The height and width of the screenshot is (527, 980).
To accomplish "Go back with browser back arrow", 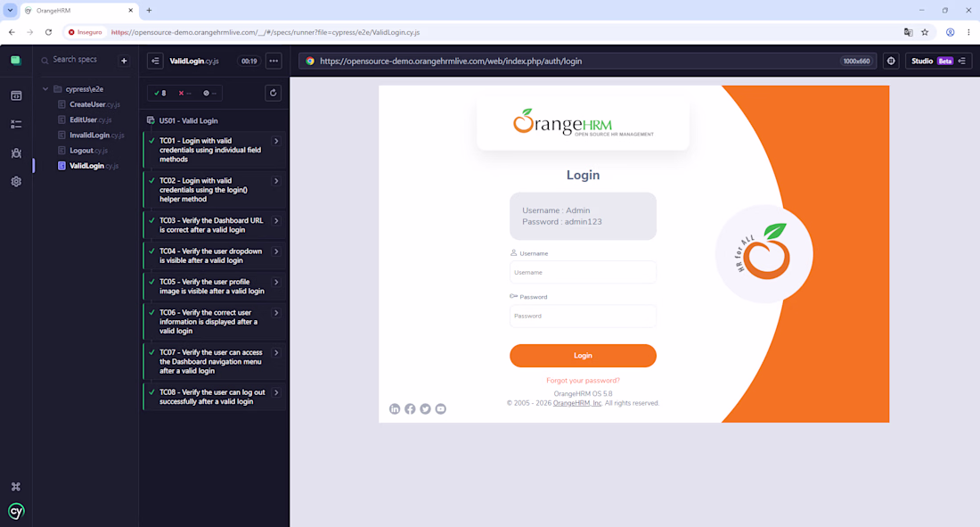I will [12, 32].
